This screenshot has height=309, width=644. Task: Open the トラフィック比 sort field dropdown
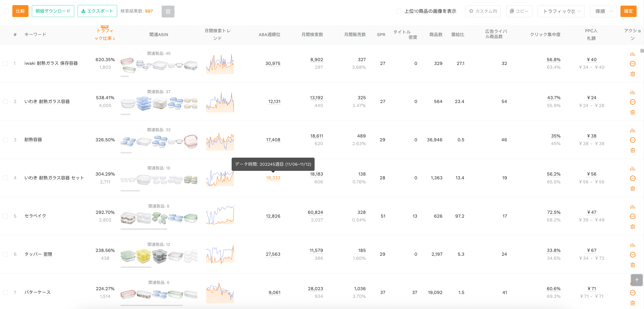pos(561,11)
